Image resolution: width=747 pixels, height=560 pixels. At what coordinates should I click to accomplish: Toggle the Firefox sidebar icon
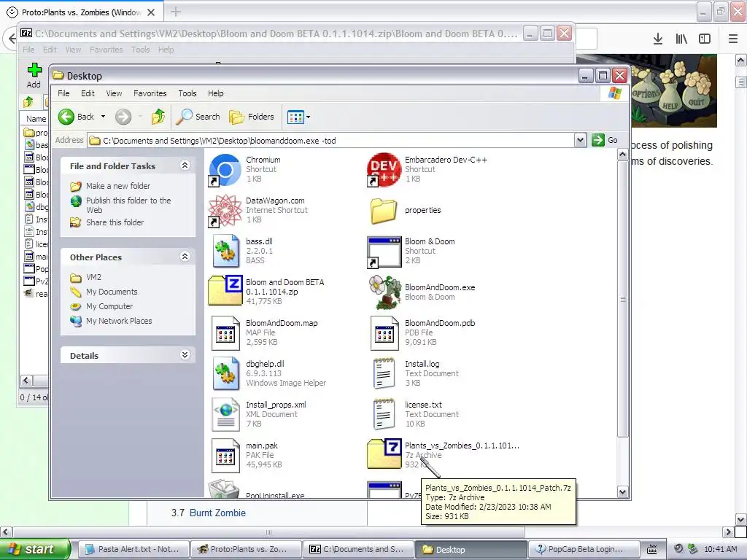click(x=705, y=39)
